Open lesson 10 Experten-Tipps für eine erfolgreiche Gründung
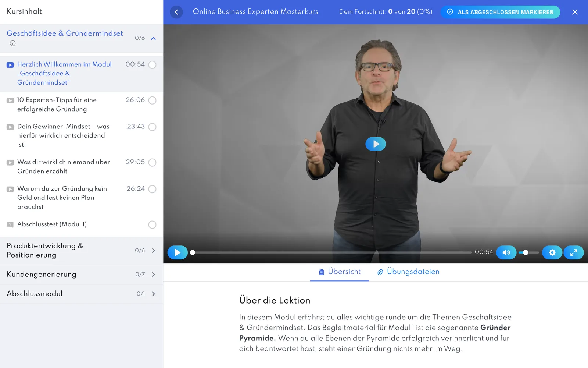 pyautogui.click(x=82, y=105)
